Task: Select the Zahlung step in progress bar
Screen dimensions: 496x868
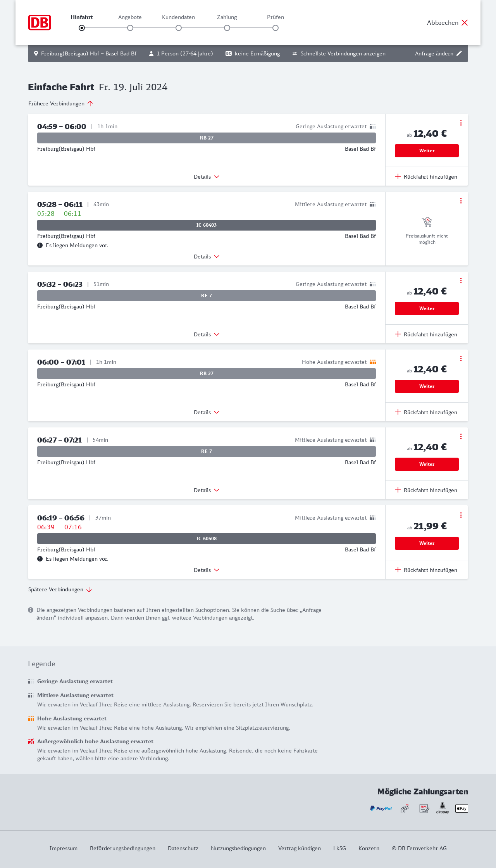Action: 227,28
